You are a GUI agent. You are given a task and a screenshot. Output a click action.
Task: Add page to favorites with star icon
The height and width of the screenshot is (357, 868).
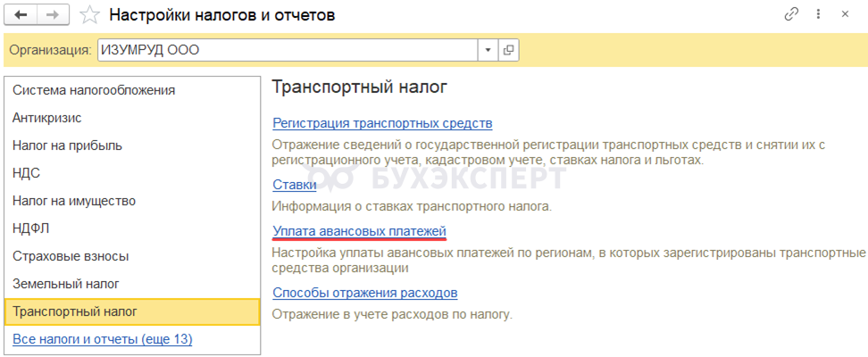[88, 15]
